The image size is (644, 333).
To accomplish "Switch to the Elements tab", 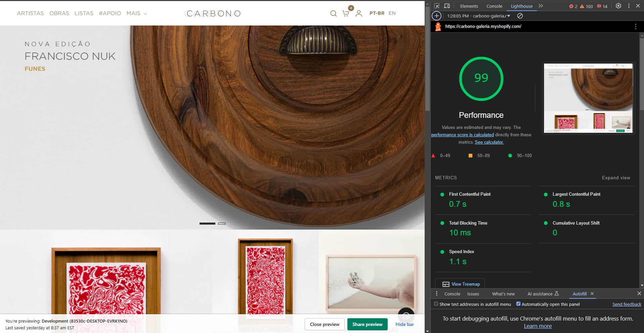I will click(469, 6).
